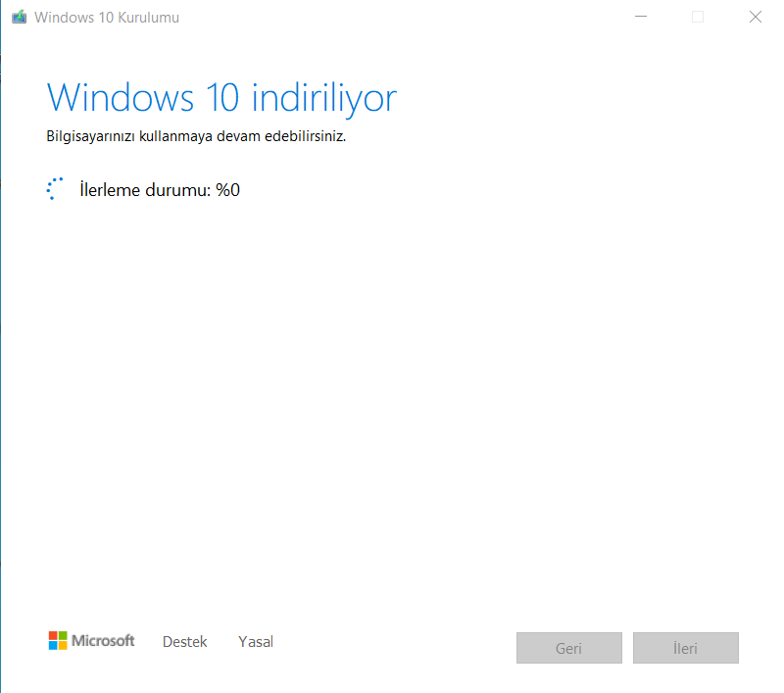784x693 pixels.
Task: Open the Destek support link
Action: (x=184, y=642)
